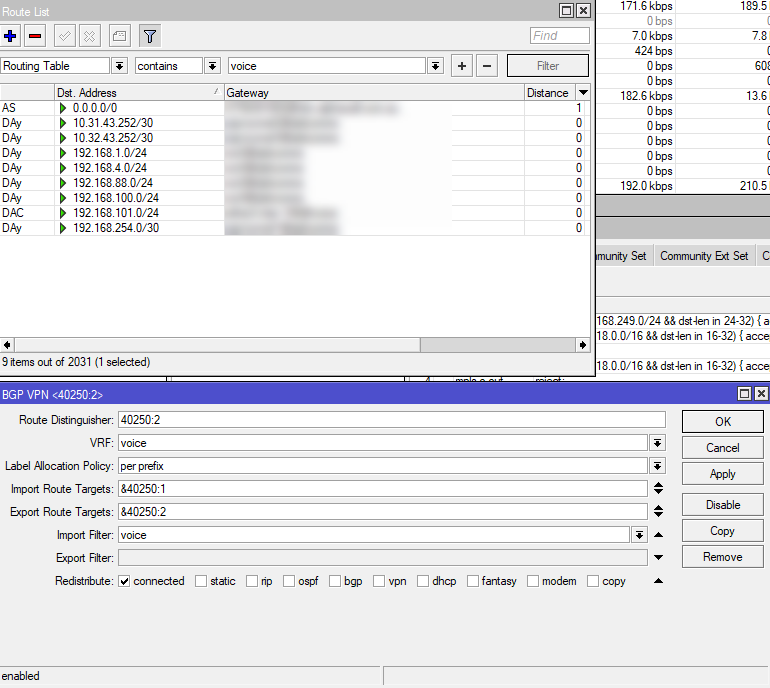Enable bgp redistribution
The height and width of the screenshot is (688, 770).
pyautogui.click(x=335, y=581)
